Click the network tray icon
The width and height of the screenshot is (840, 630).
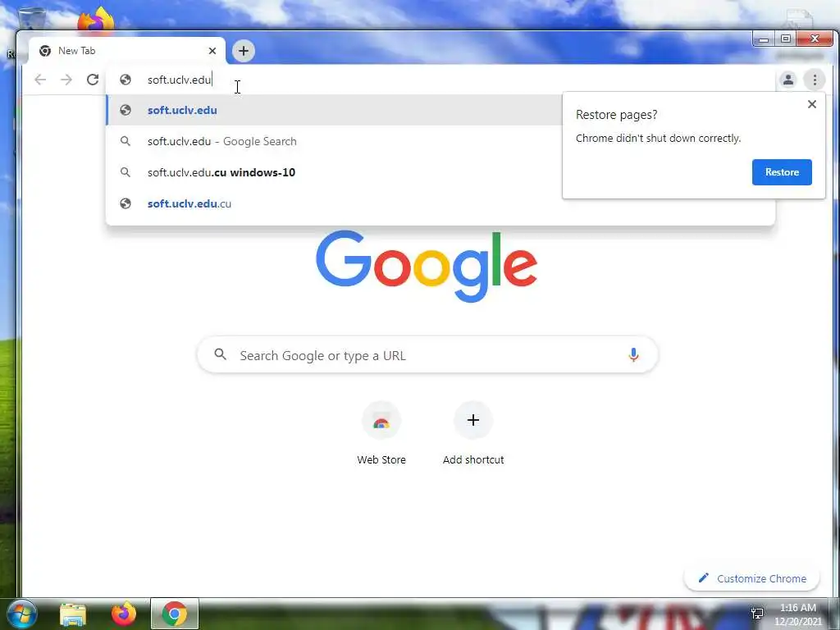point(757,614)
